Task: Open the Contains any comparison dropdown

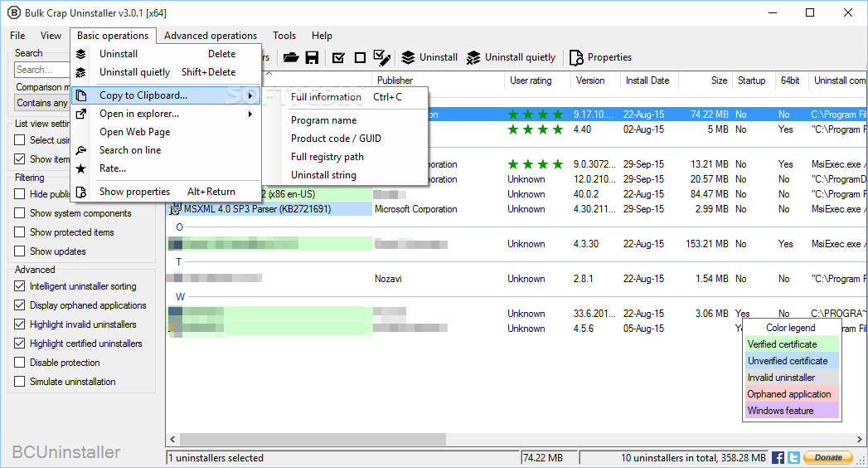Action: pyautogui.click(x=42, y=102)
